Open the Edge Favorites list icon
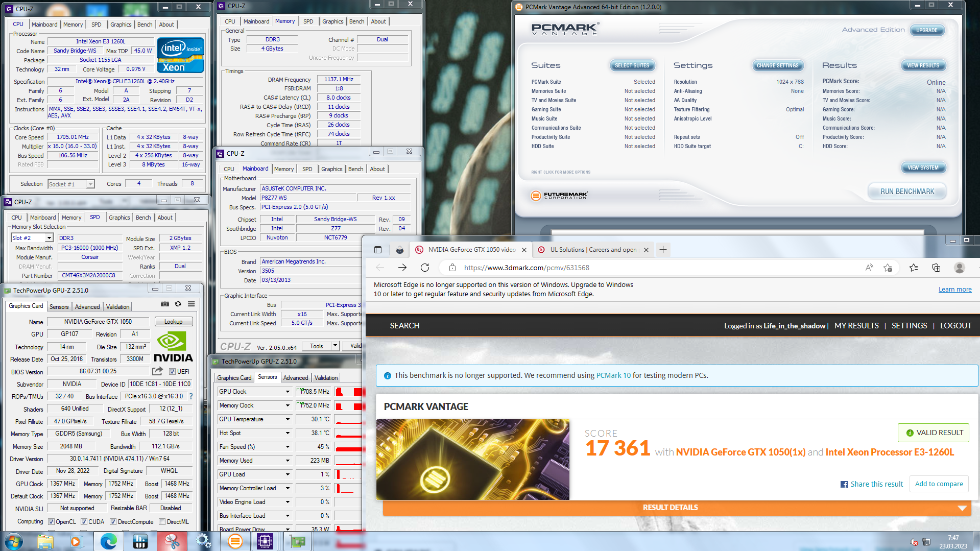Image resolution: width=980 pixels, height=551 pixels. pyautogui.click(x=914, y=268)
